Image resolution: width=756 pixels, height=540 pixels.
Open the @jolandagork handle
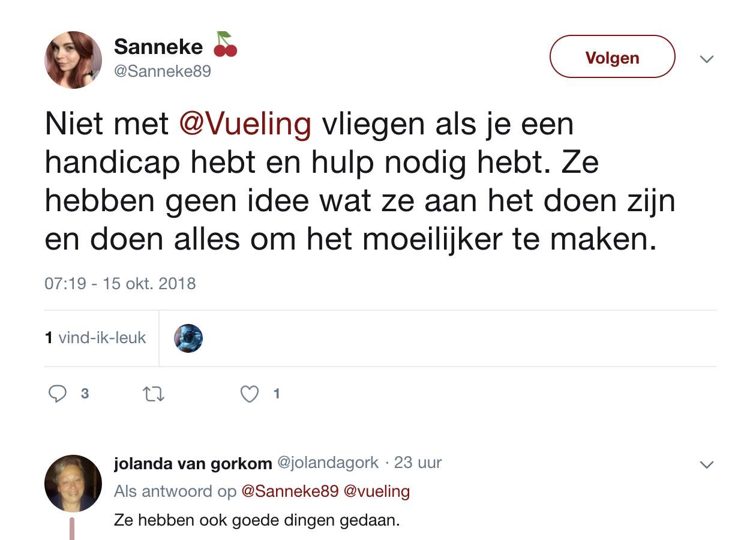(x=328, y=463)
